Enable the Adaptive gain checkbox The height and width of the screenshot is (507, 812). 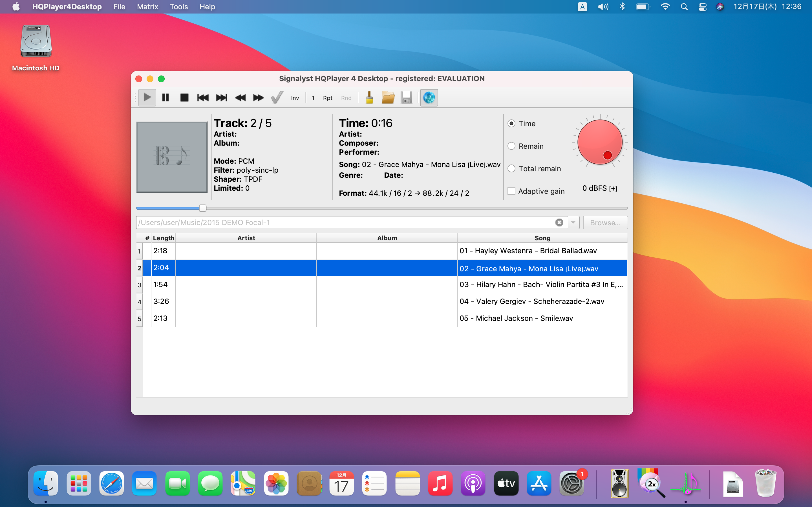(511, 191)
